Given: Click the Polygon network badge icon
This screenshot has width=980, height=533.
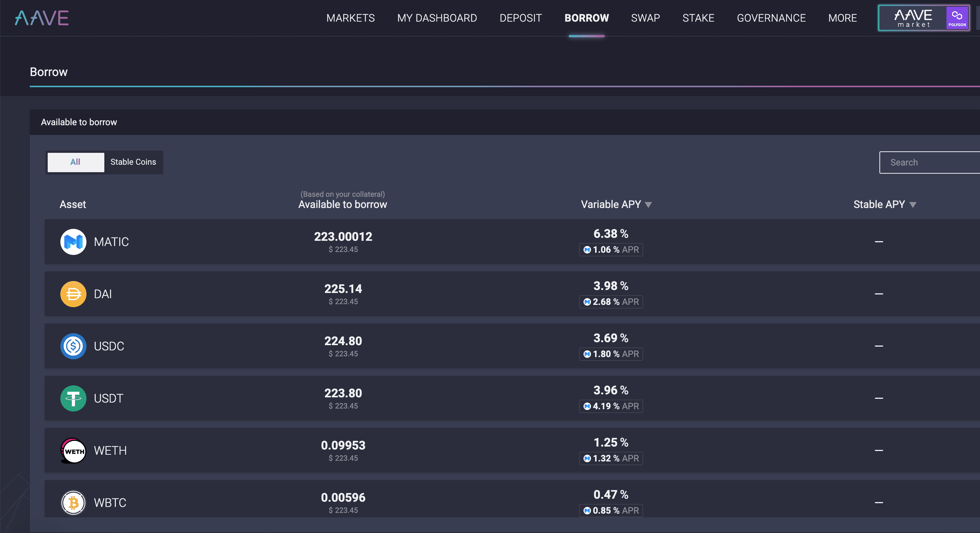Looking at the screenshot, I should (x=957, y=18).
